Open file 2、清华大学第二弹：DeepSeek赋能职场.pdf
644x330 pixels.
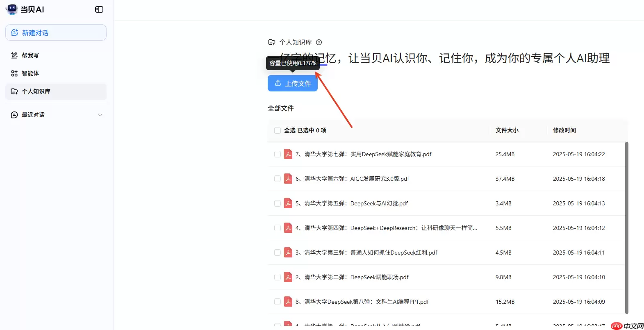click(x=352, y=277)
